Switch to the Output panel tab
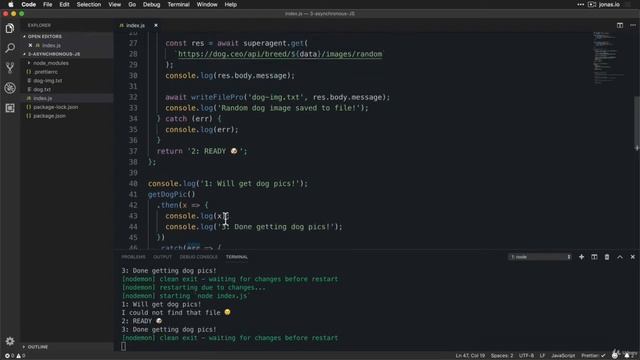Viewport: 640px width, 360px height. point(162,257)
